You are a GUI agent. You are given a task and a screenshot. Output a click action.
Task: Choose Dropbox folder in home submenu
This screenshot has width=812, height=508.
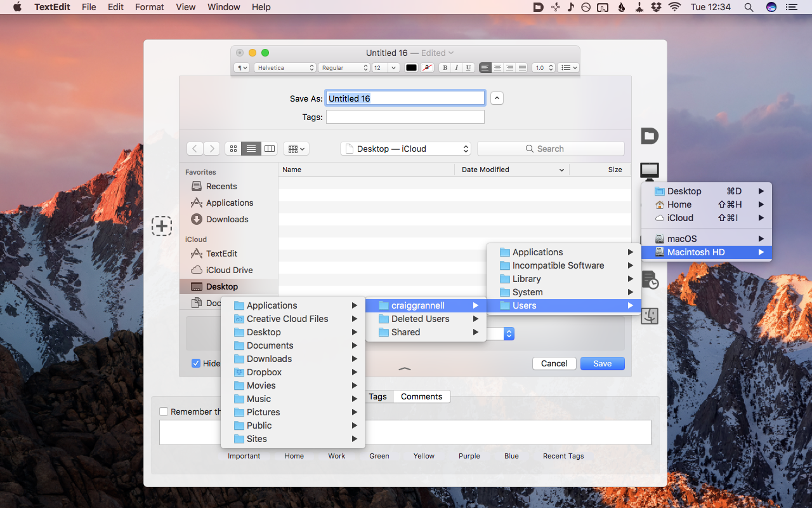[x=292, y=372]
